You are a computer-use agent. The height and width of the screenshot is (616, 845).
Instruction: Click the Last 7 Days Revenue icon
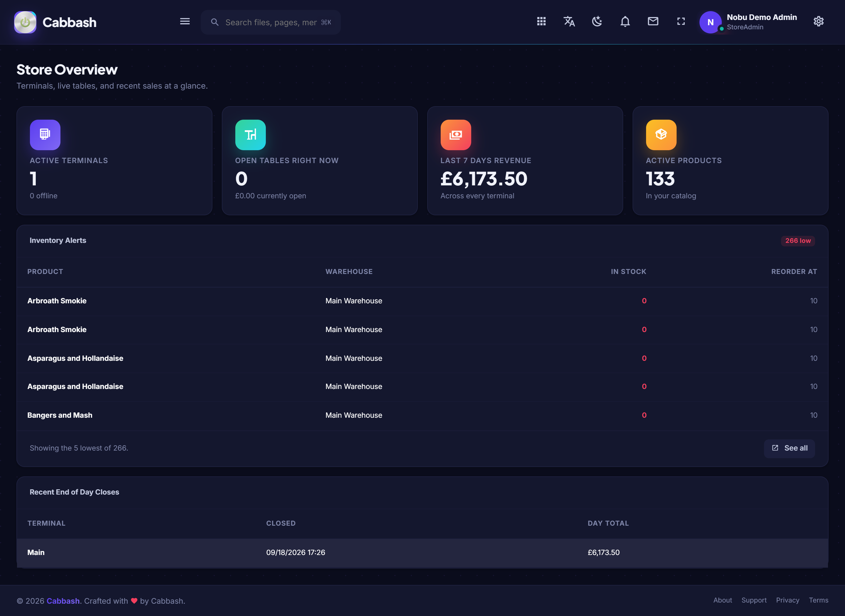pyautogui.click(x=456, y=135)
